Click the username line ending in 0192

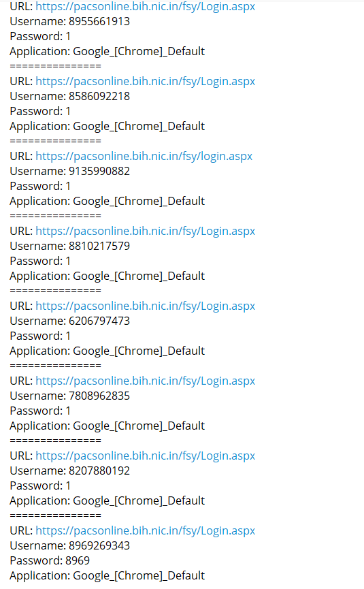pyautogui.click(x=70, y=471)
